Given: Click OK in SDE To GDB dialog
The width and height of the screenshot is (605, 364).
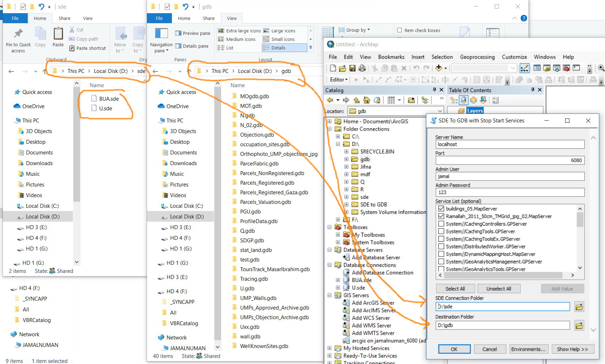Looking at the screenshot, I should [454, 349].
